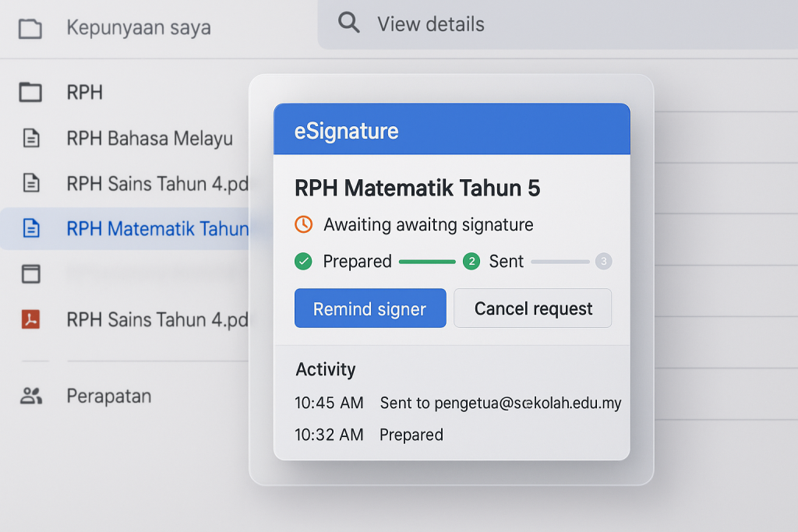Open the Perapatan people icon
Image resolution: width=798 pixels, height=532 pixels.
(x=31, y=396)
